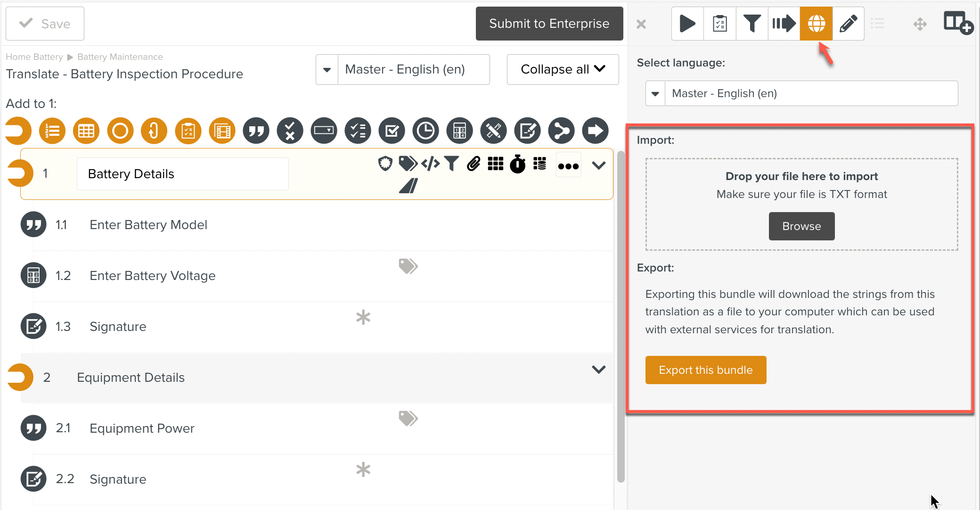Collapse the Equipment Details section chevron
Image resolution: width=980 pixels, height=510 pixels.
[598, 370]
